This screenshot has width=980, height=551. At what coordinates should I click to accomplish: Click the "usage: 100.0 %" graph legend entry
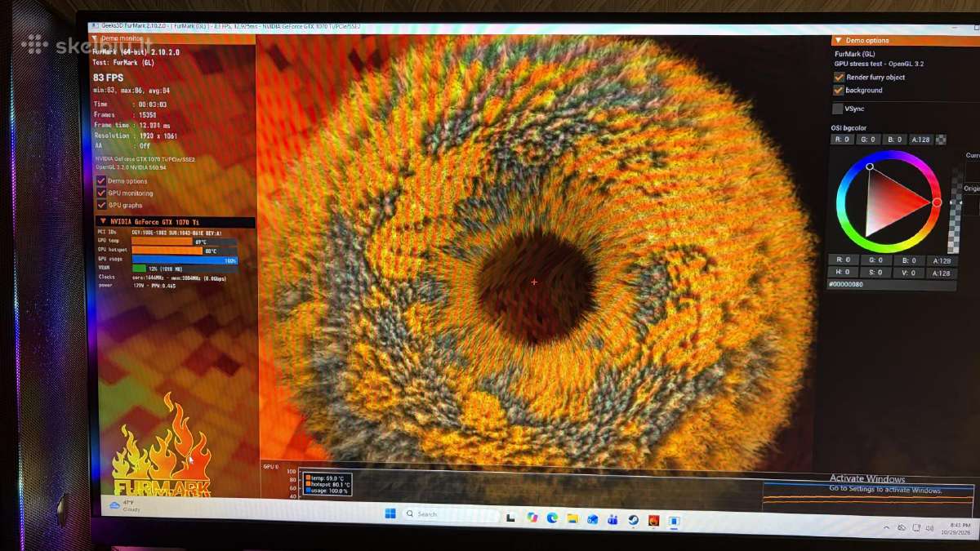point(328,491)
